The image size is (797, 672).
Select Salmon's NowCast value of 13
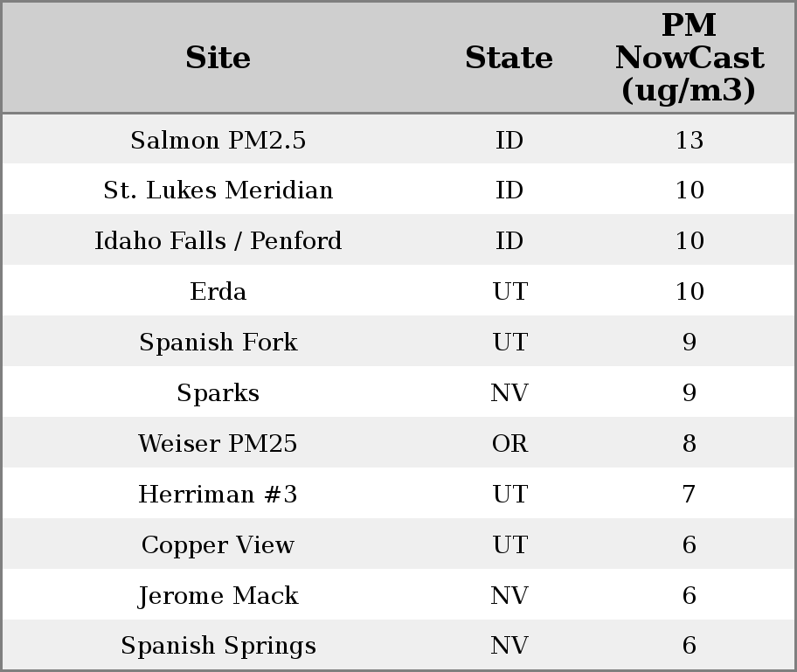689,140
